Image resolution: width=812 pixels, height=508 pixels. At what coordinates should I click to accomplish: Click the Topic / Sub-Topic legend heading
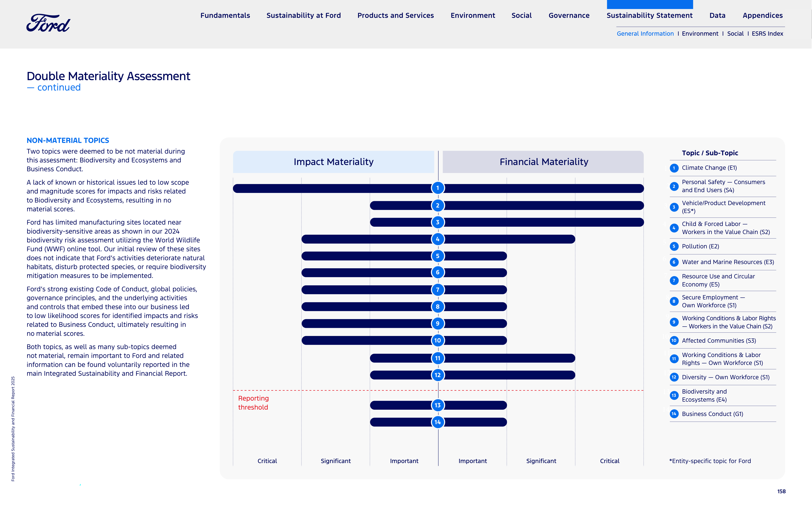click(x=710, y=153)
